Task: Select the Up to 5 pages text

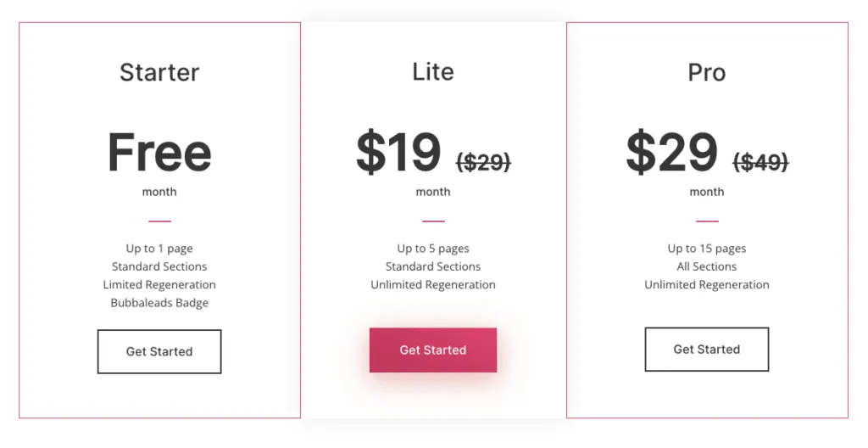Action: click(433, 249)
